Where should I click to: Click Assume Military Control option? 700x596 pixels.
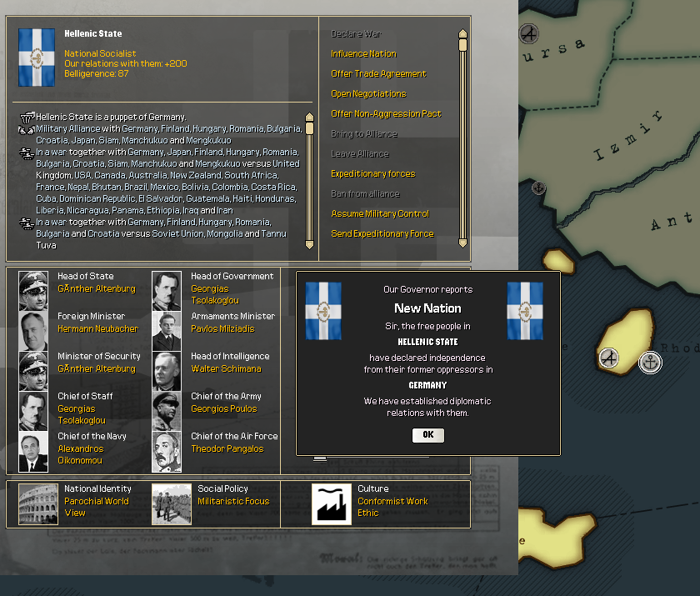tap(379, 213)
